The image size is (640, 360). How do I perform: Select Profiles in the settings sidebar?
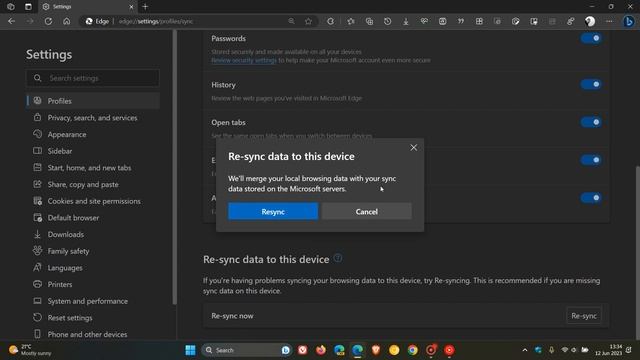[x=93, y=101]
